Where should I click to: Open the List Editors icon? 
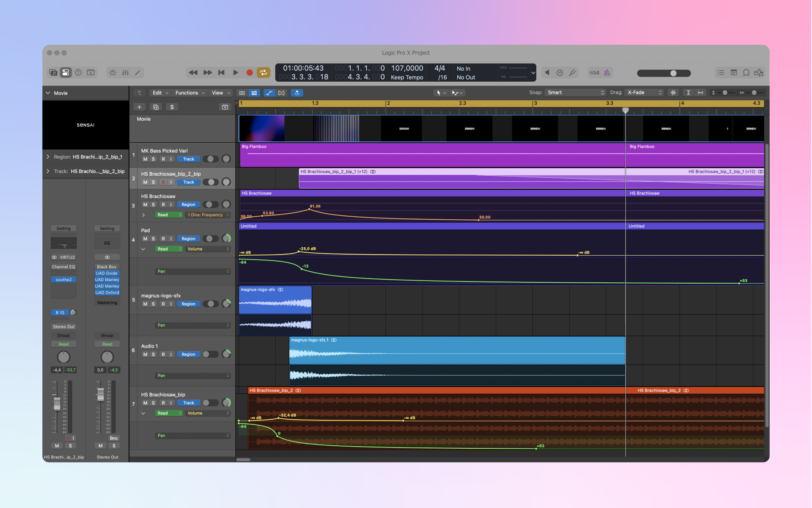pyautogui.click(x=721, y=73)
